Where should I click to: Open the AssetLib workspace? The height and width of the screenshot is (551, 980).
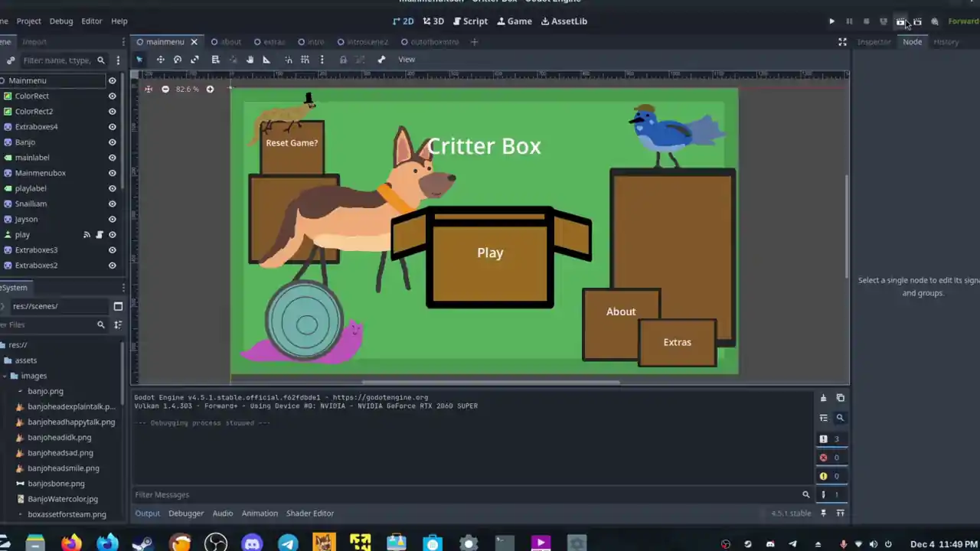[x=564, y=21]
